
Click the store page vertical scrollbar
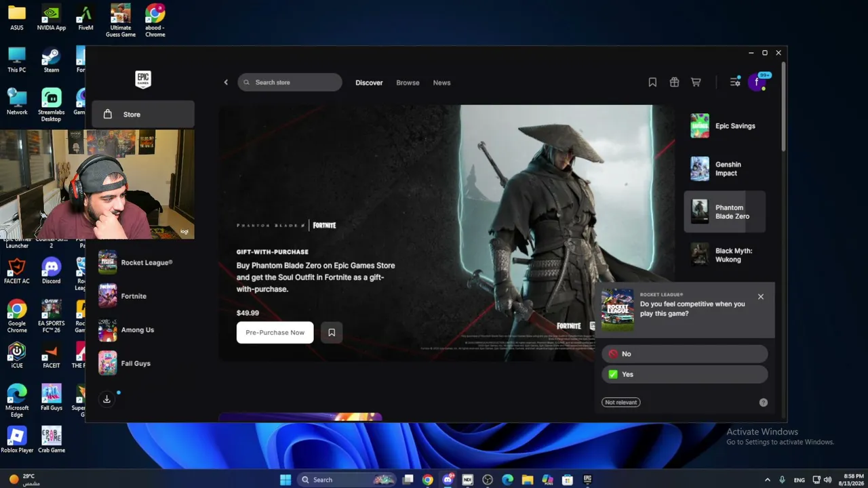783,108
